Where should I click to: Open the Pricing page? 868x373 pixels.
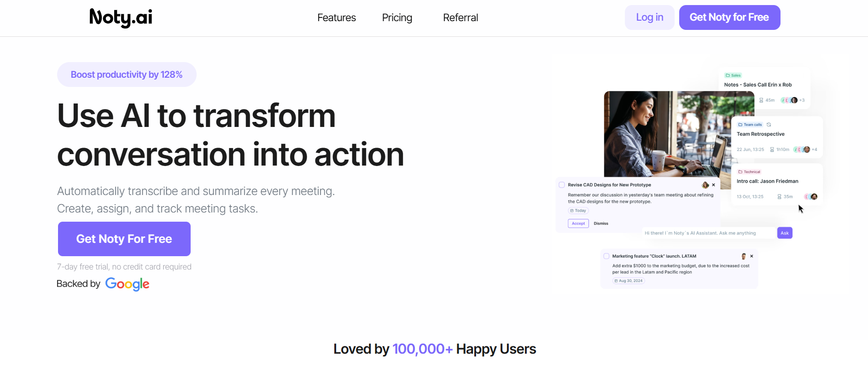397,17
